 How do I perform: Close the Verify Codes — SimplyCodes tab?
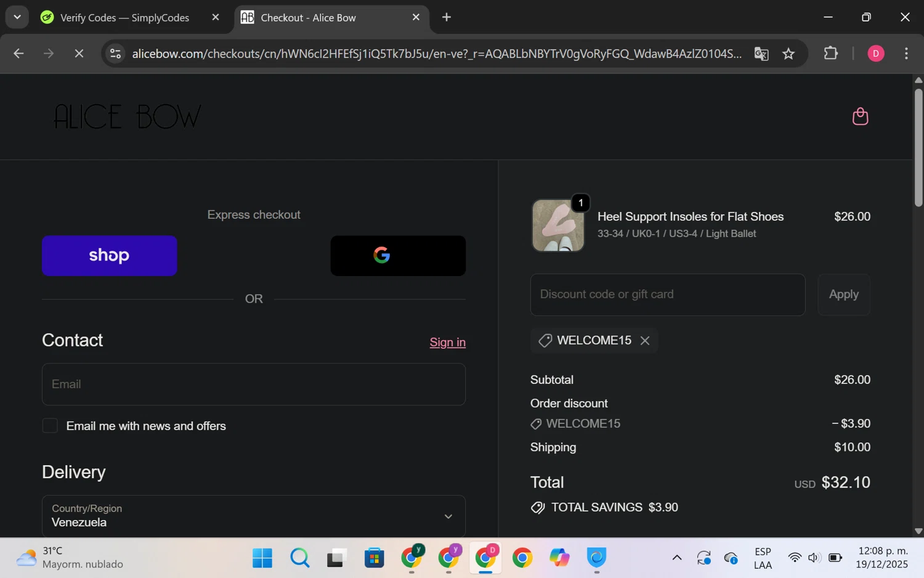216,17
